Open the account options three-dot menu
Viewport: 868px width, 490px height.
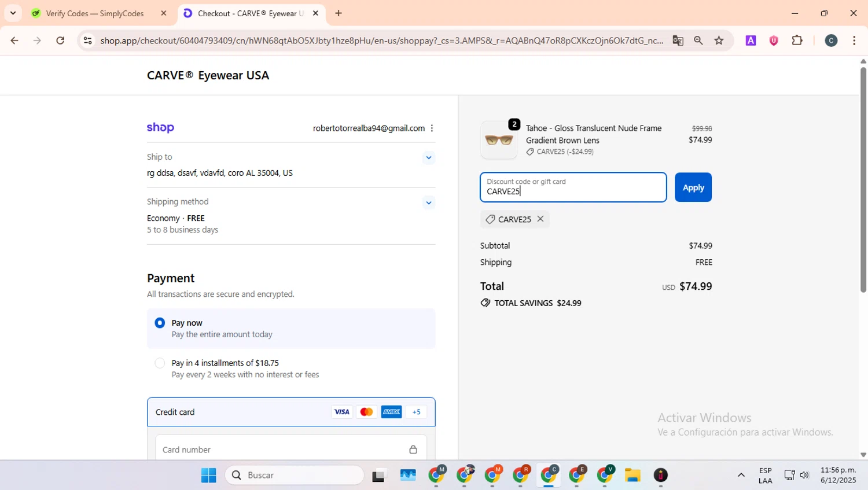click(x=432, y=128)
